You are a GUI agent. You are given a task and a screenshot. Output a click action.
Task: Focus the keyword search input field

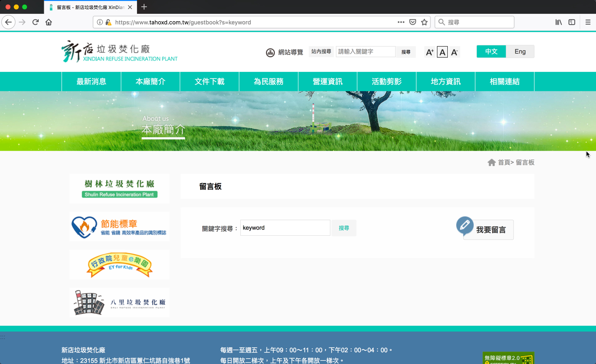tap(285, 228)
